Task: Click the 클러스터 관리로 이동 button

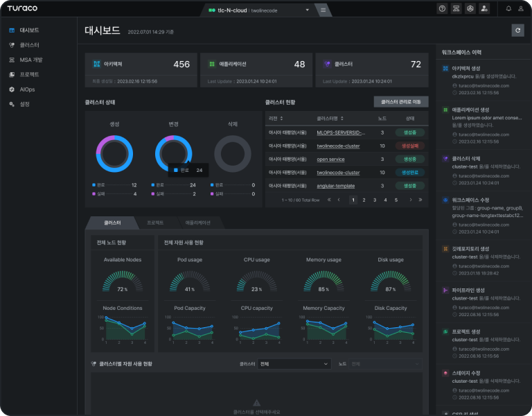Action: 400,102
